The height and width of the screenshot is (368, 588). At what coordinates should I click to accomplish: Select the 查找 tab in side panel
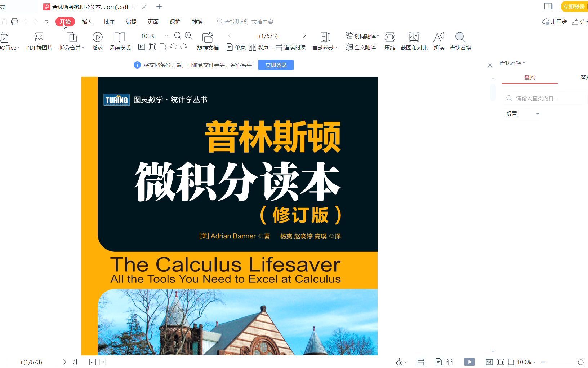pyautogui.click(x=530, y=78)
